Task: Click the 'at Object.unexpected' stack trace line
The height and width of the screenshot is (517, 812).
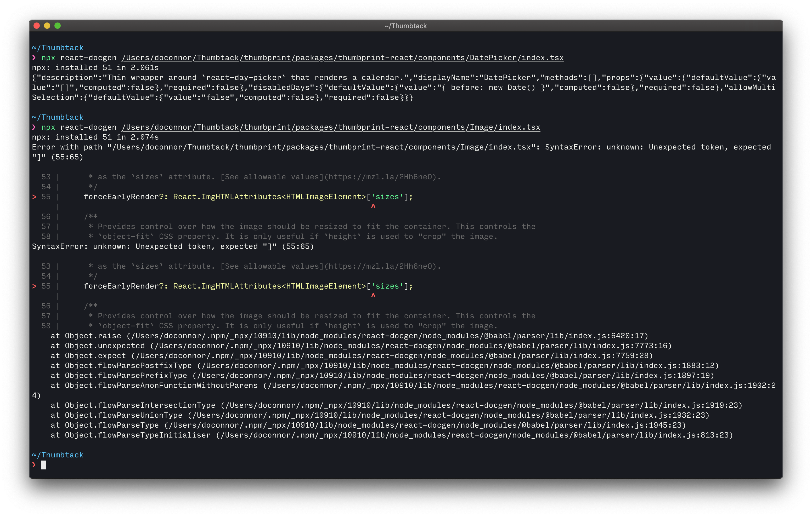Action: [x=361, y=346]
